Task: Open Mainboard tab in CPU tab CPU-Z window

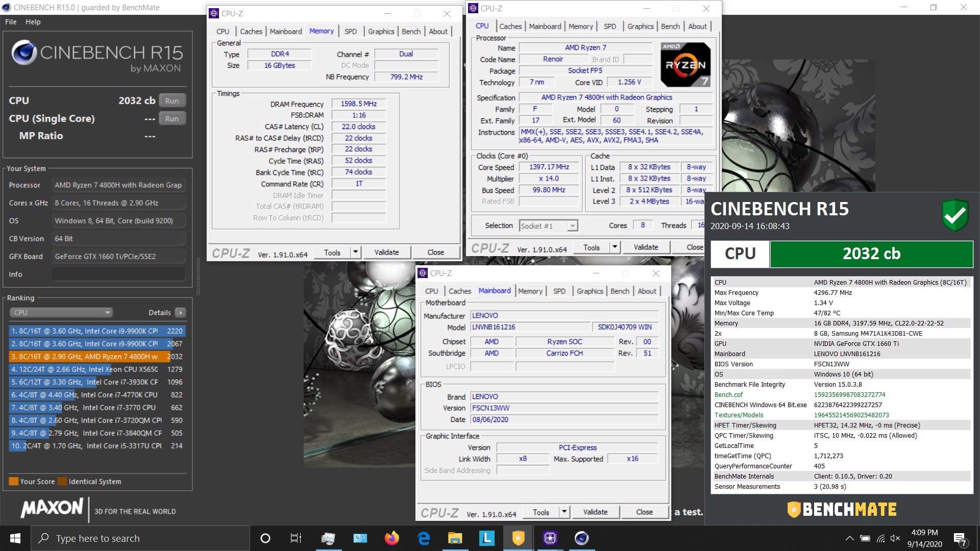Action: (545, 27)
